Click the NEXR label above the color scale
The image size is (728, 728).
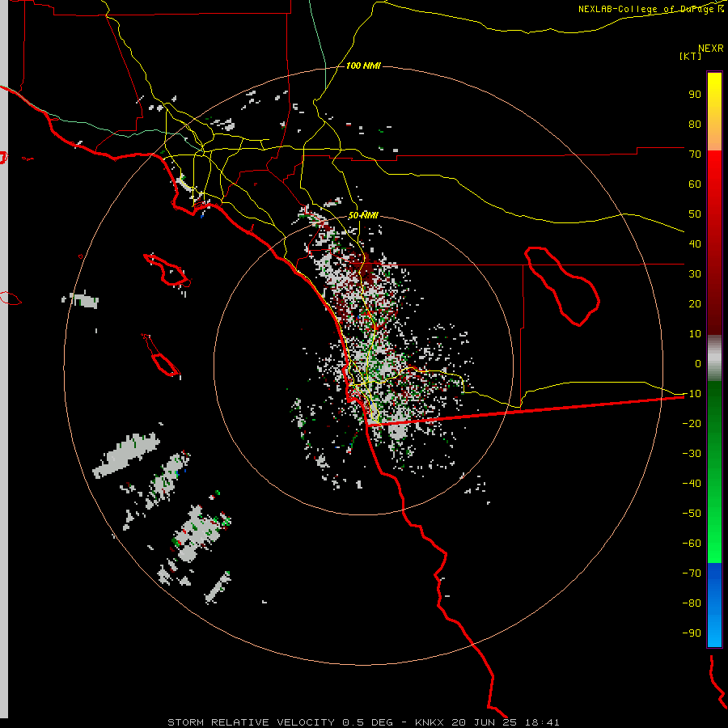pos(710,49)
